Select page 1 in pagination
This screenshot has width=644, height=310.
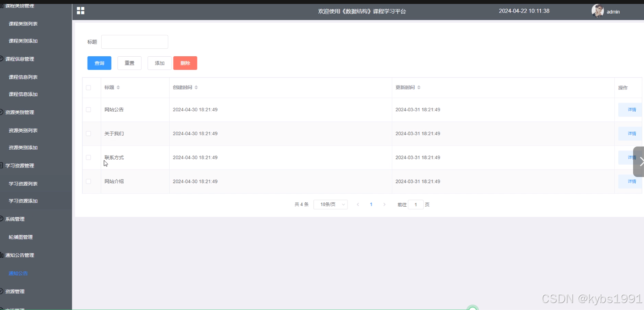(x=371, y=204)
